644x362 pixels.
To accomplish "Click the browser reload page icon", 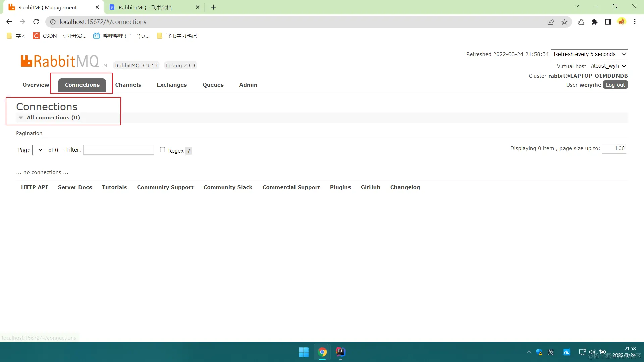I will (x=36, y=22).
